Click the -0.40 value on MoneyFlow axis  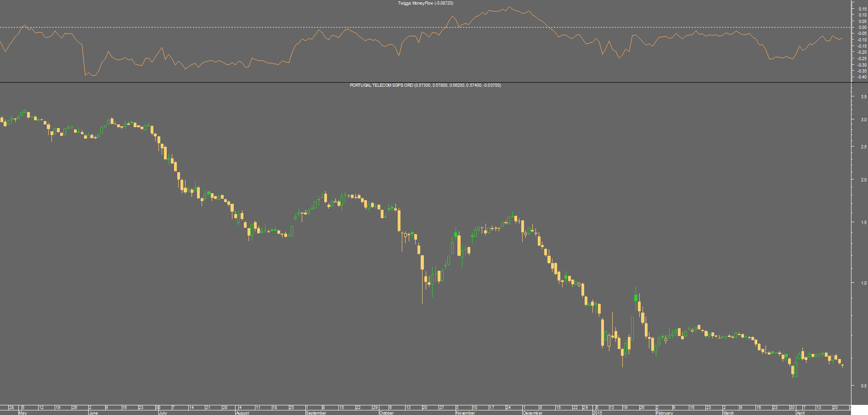(862, 77)
